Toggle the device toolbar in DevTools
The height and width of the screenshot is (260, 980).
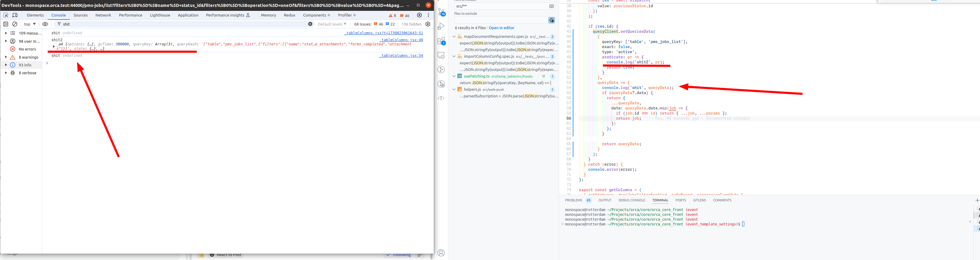pos(15,15)
